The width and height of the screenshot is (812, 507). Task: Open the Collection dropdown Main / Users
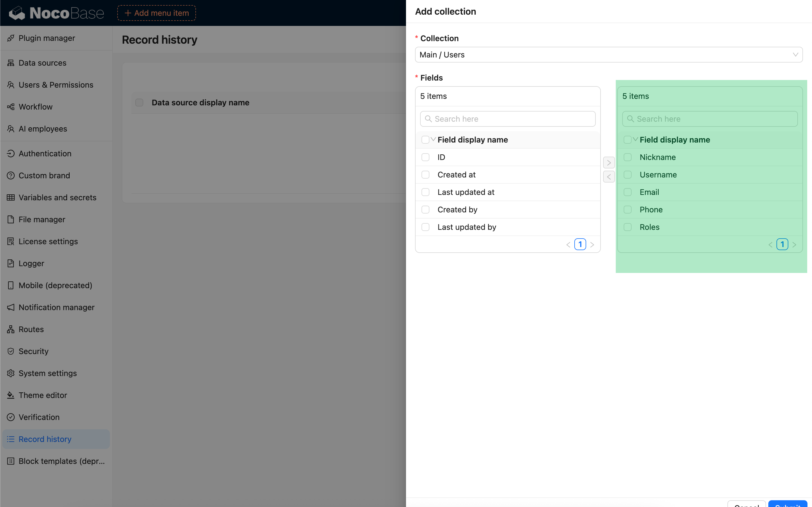608,55
